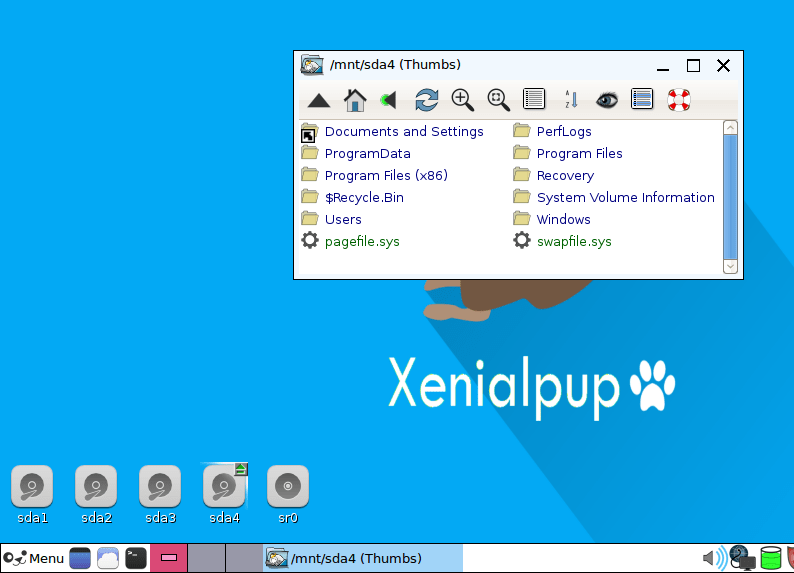The width and height of the screenshot is (794, 573).
Task: Switch to list view icon
Action: coord(534,99)
